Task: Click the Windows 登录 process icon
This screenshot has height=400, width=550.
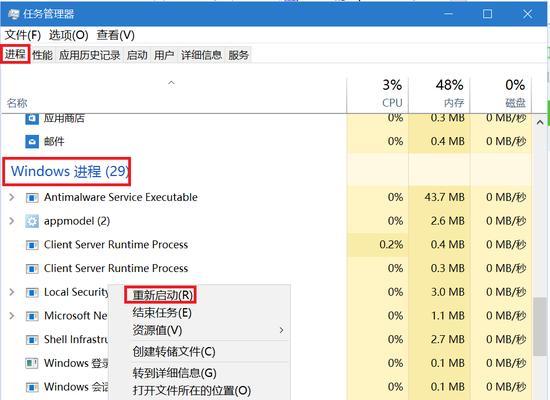Action: [32, 363]
